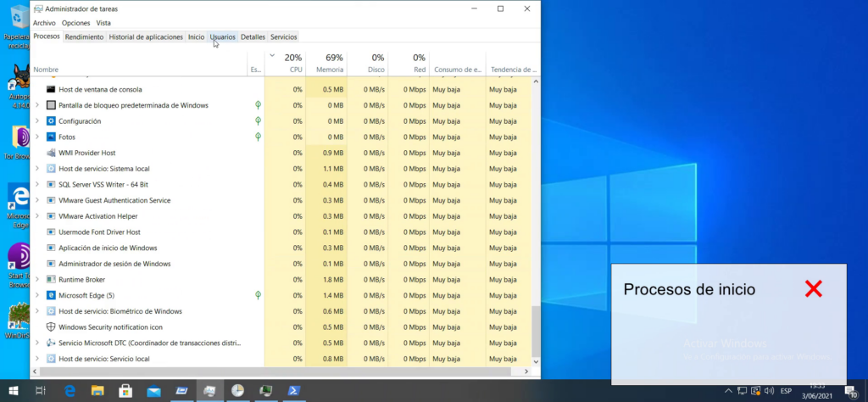Click the Configuración gear process icon
This screenshot has width=868, height=402.
coord(51,120)
